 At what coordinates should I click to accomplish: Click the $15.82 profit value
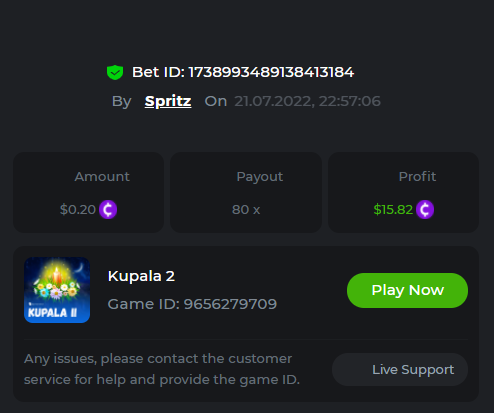pyautogui.click(x=393, y=210)
